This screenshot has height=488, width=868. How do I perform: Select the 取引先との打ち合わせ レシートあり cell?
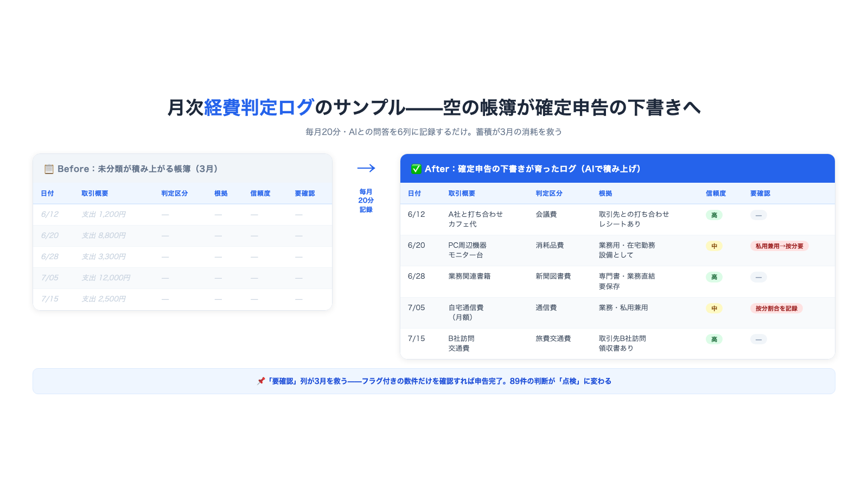coord(634,219)
